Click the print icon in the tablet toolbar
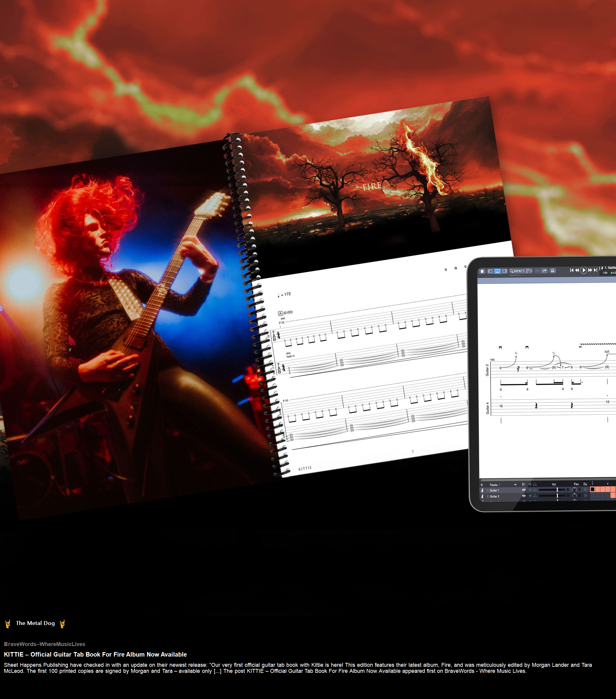This screenshot has height=699, width=616. [x=553, y=271]
